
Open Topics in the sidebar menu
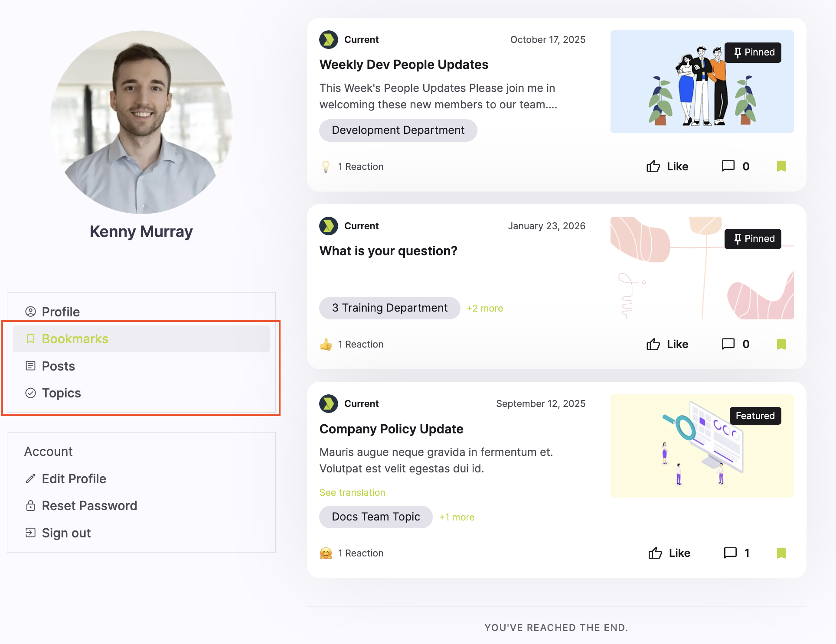pyautogui.click(x=141, y=393)
